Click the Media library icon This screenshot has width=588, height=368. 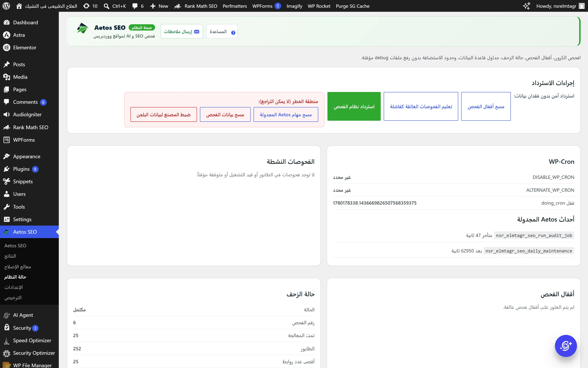pyautogui.click(x=7, y=77)
